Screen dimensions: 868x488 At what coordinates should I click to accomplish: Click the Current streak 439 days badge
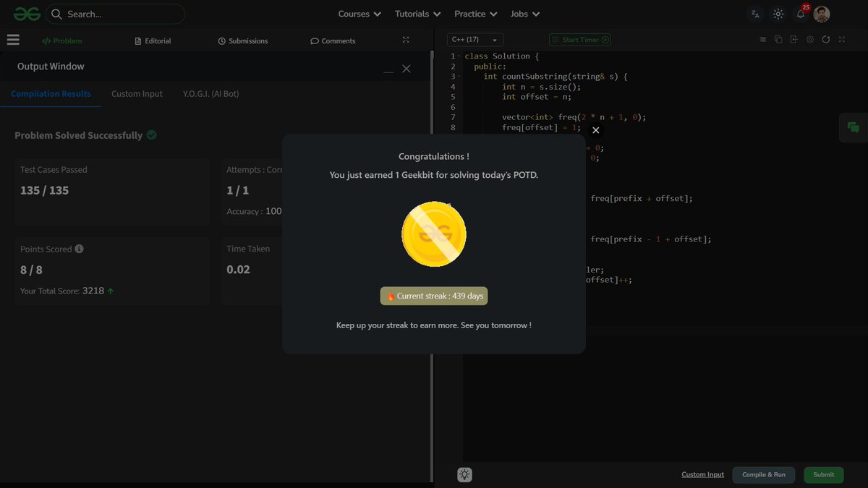tap(434, 296)
